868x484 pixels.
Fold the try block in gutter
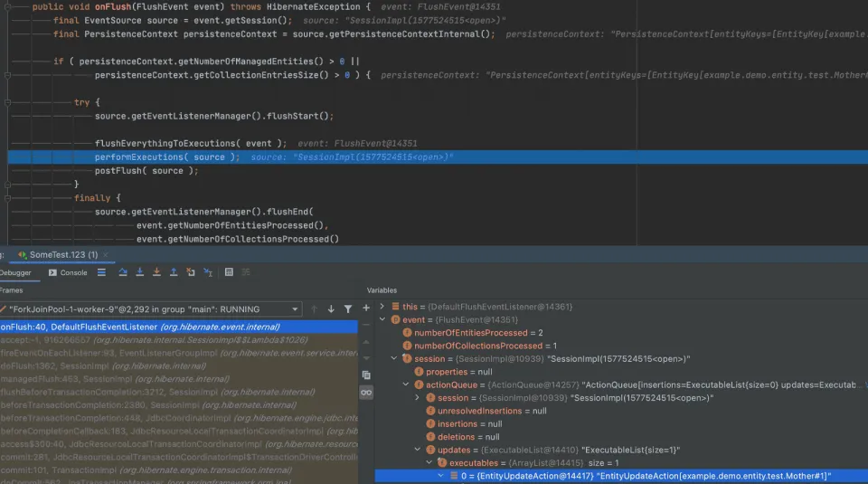(x=7, y=102)
